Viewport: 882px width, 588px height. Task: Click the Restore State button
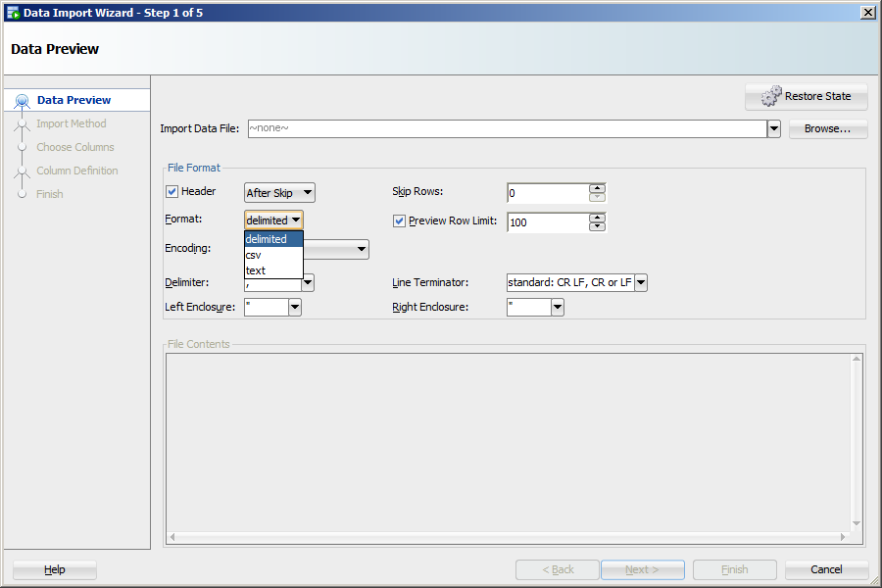pos(807,97)
